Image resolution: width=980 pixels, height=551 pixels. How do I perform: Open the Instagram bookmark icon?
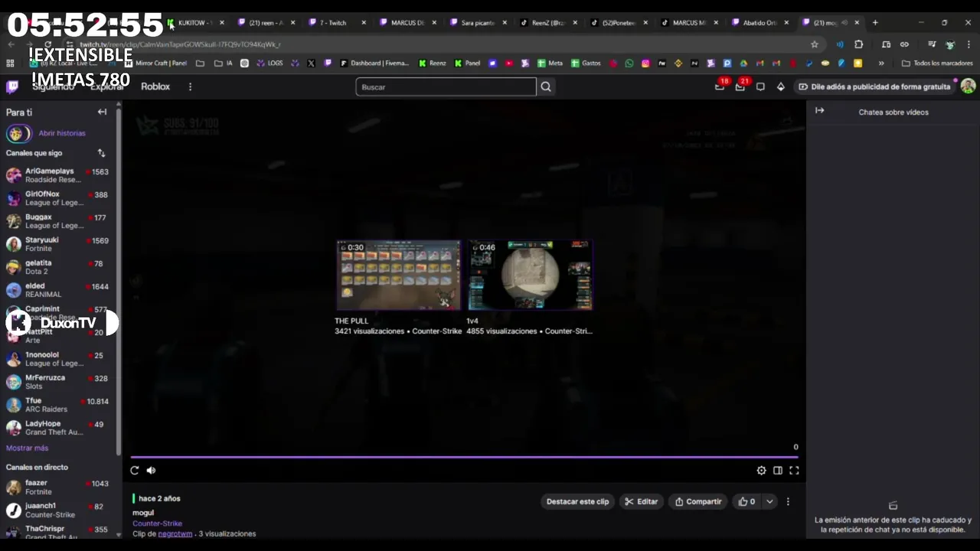coord(645,64)
